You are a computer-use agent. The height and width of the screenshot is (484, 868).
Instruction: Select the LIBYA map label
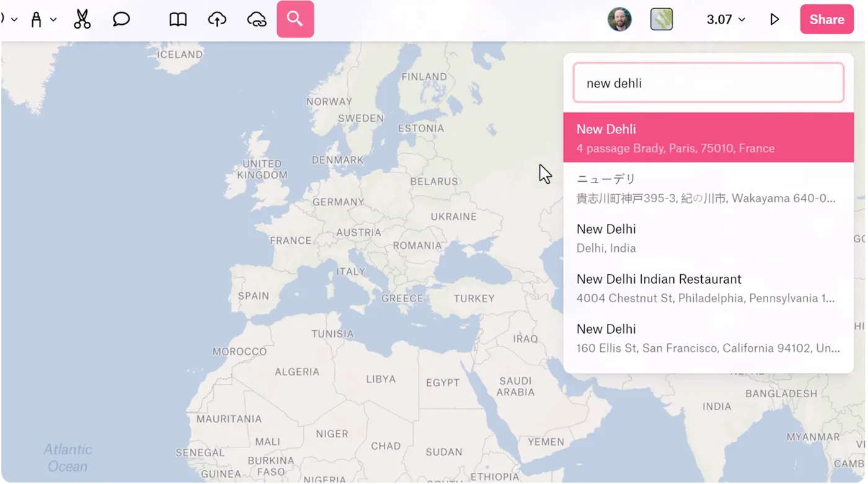pos(381,379)
